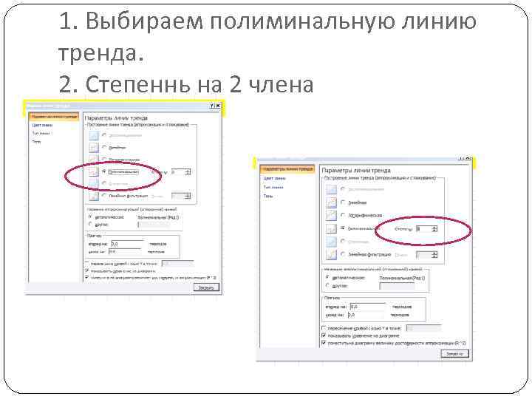This screenshot has height=399, width=532.
Task: Click назад на forecast field in left dialog
Action: coord(125,251)
